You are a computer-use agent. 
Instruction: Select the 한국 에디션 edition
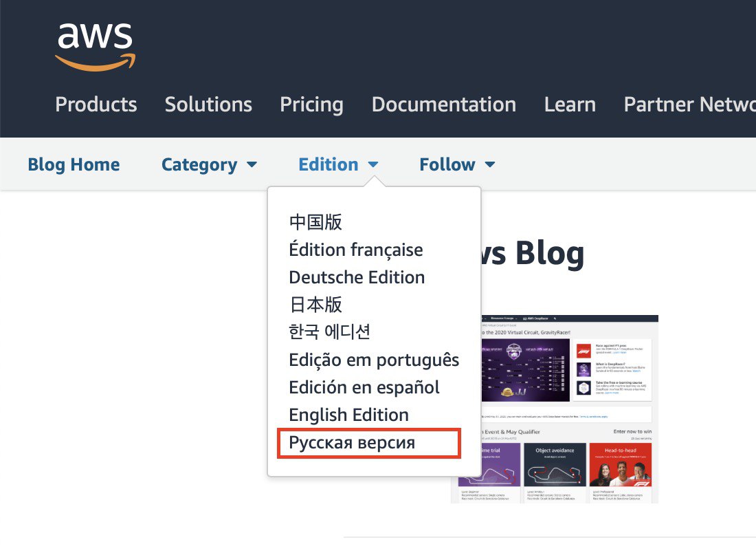(329, 332)
